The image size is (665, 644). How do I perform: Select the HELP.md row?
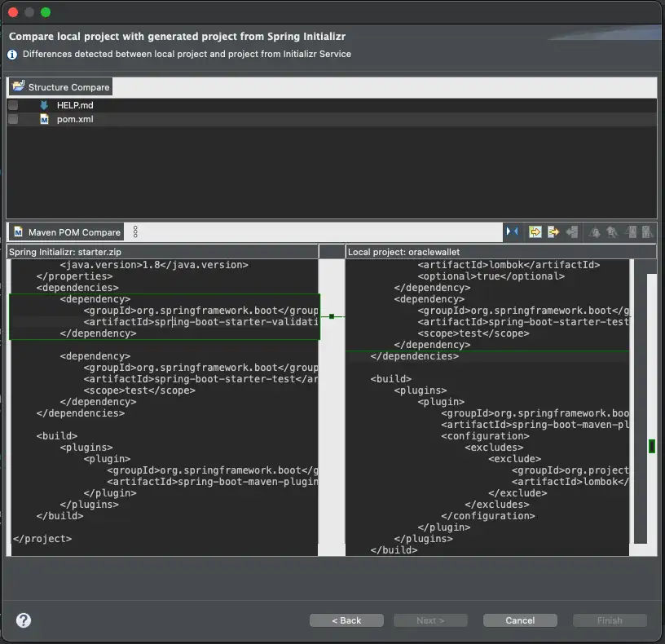pyautogui.click(x=332, y=105)
